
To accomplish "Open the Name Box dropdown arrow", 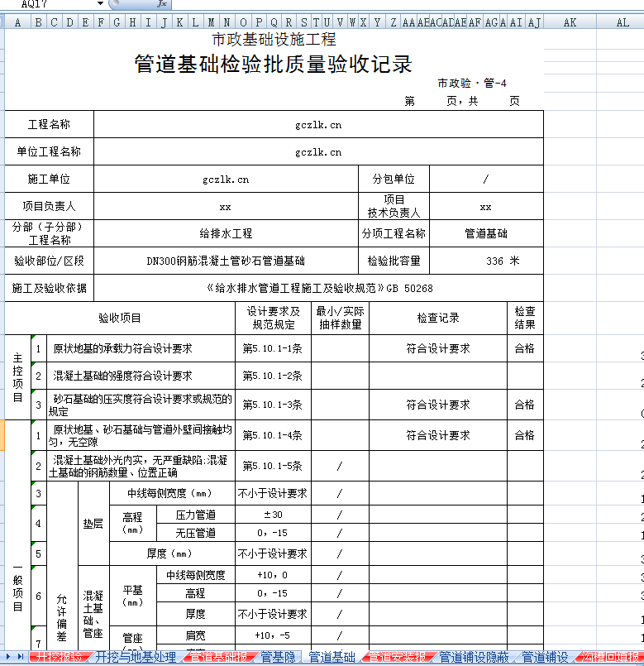I will click(100, 4).
